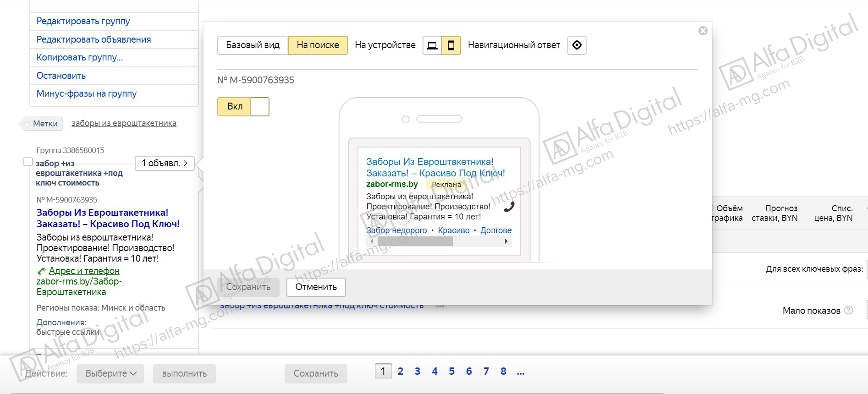This screenshot has height=394, width=868.
Task: Close the ad preview popup
Action: [703, 31]
